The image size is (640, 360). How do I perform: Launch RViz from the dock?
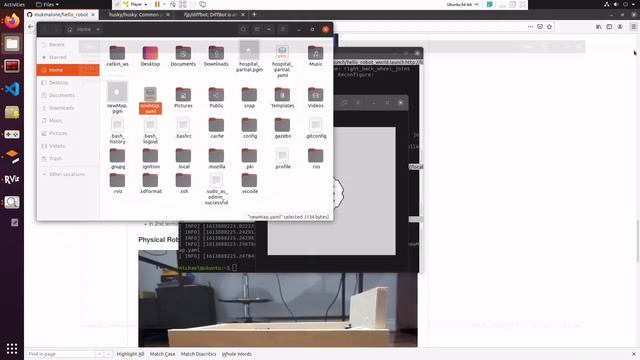[12, 179]
